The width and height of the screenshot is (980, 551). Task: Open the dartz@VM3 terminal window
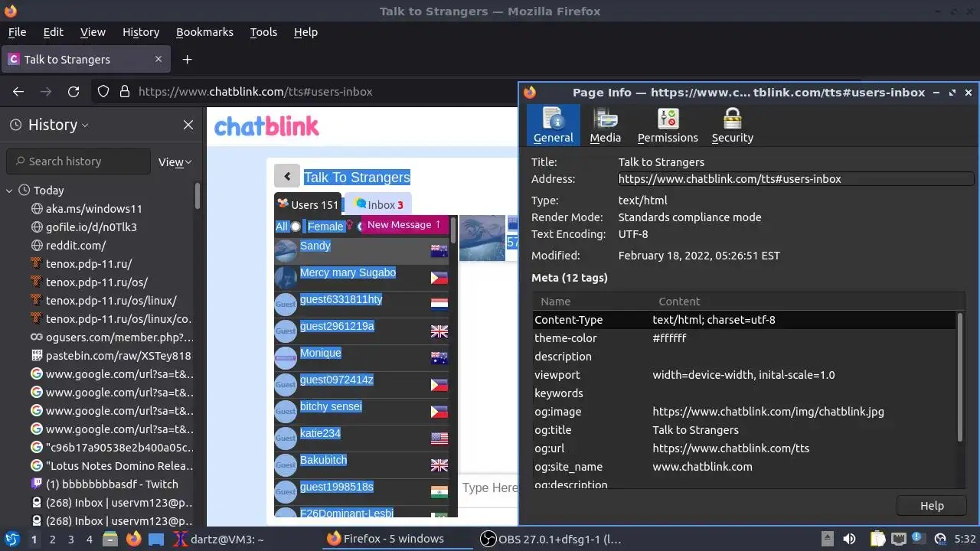219,540
